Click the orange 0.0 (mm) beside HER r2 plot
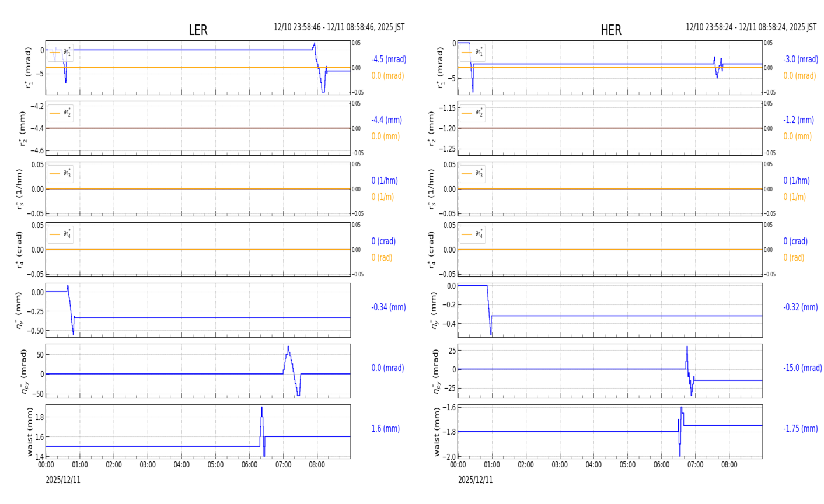824x504 pixels. coord(798,136)
